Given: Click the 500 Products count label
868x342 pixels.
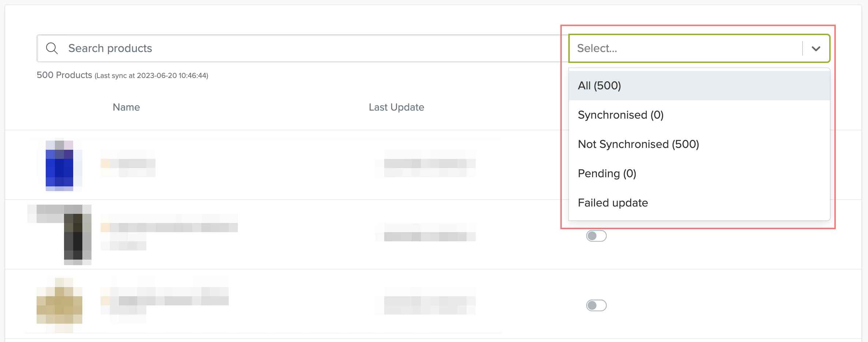Looking at the screenshot, I should [x=64, y=75].
